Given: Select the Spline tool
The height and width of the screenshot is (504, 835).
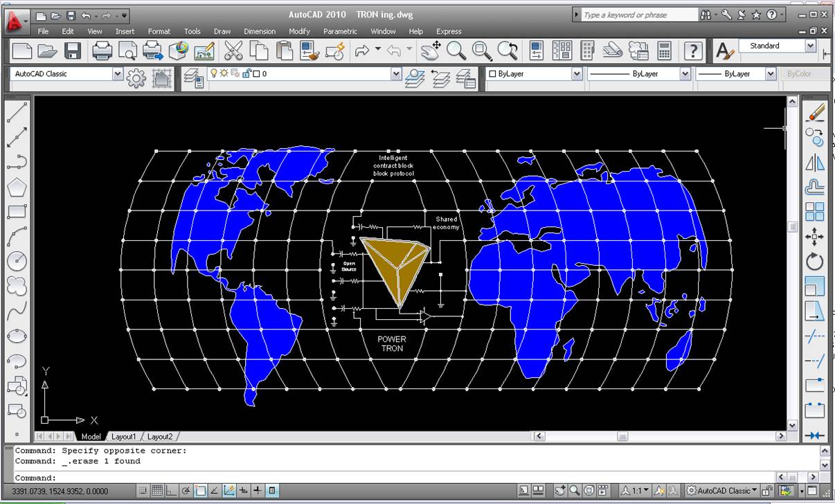Looking at the screenshot, I should (17, 312).
